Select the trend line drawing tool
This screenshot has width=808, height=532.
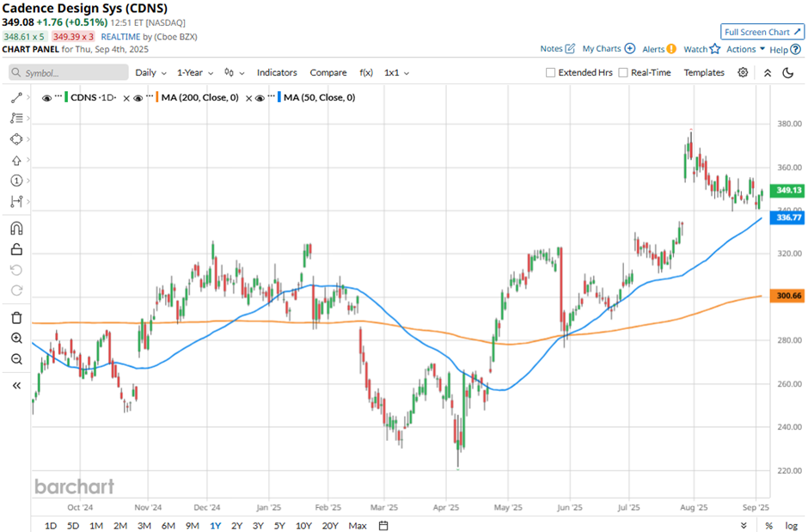(16, 98)
